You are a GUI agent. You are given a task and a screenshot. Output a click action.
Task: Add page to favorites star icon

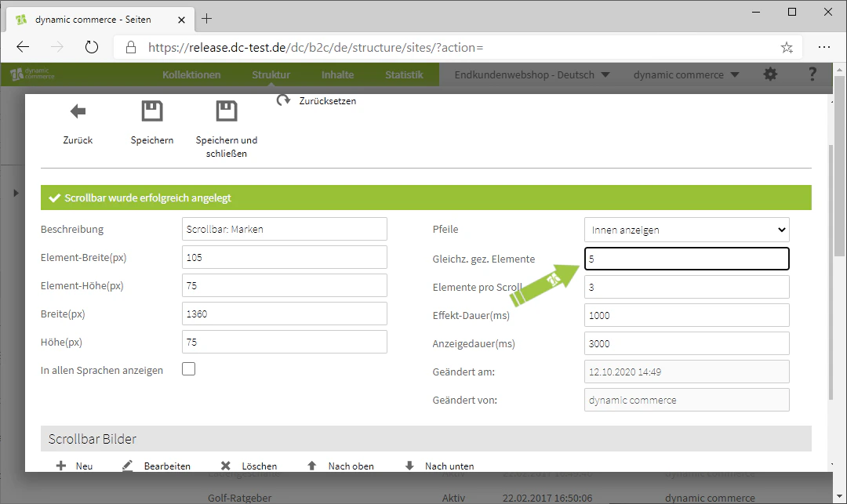click(787, 48)
